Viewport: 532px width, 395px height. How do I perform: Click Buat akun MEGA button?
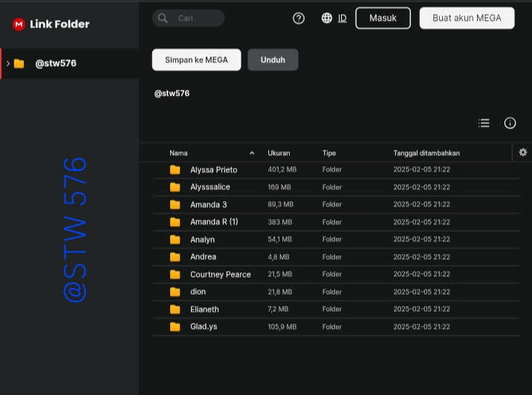click(467, 18)
